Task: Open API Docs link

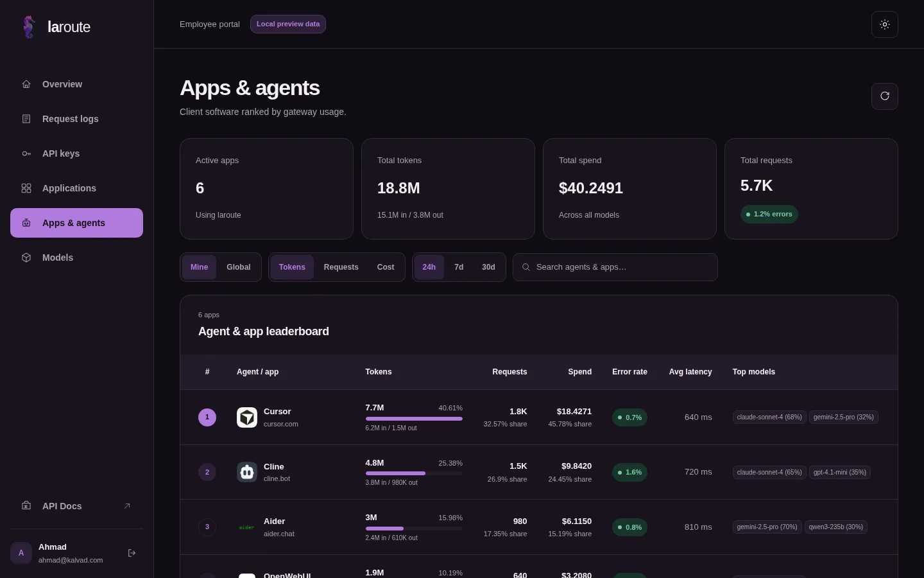Action: 76,506
